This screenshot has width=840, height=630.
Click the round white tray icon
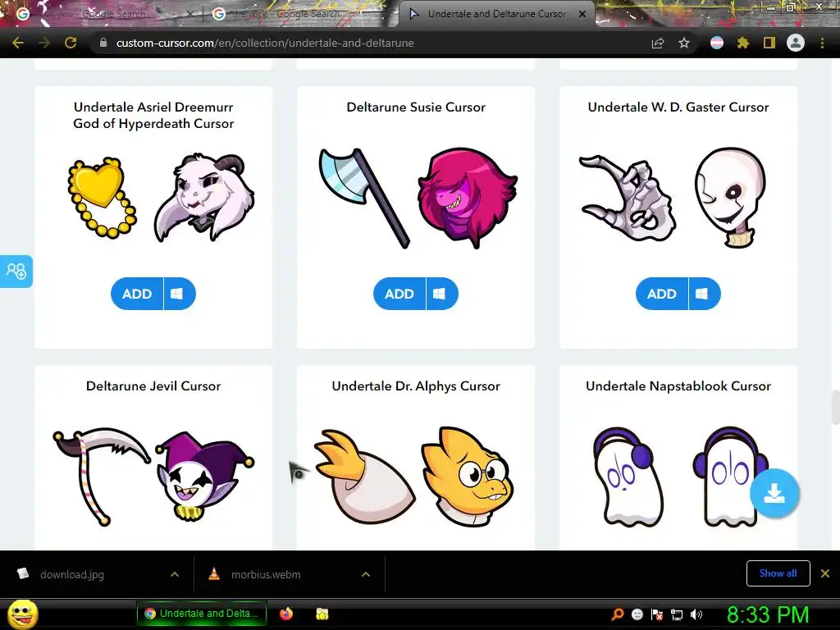(x=637, y=614)
